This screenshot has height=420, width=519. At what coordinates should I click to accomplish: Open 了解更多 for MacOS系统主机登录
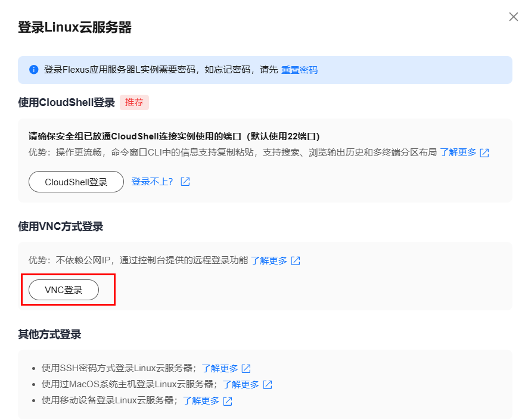(241, 384)
